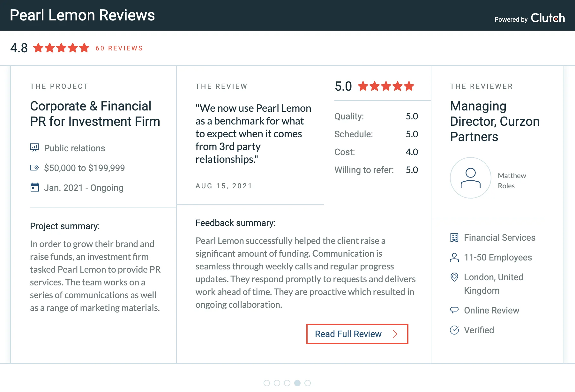This screenshot has height=392, width=575.
Task: Click THE PROJECT section heading
Action: point(59,86)
